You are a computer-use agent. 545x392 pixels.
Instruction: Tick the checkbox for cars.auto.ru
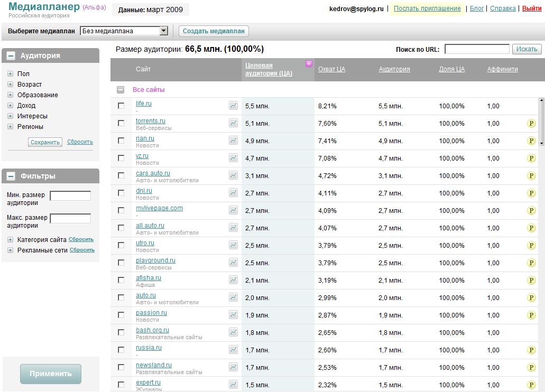pos(121,175)
